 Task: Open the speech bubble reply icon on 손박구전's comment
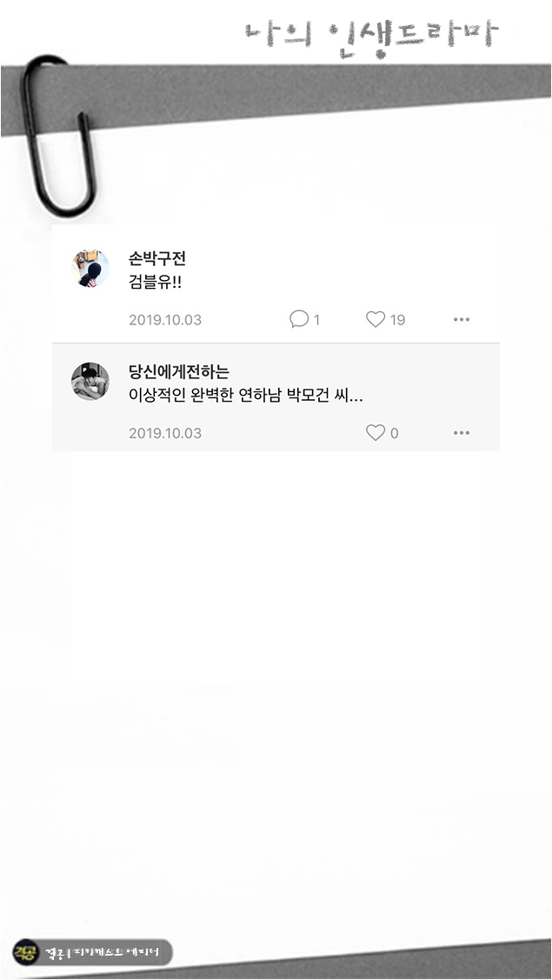click(x=299, y=318)
